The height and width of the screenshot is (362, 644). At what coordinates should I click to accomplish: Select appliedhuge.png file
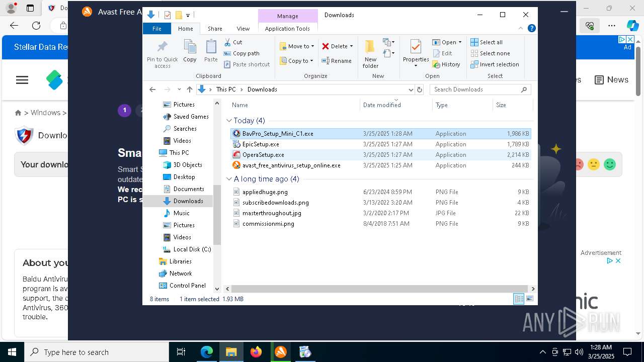[380, 192]
